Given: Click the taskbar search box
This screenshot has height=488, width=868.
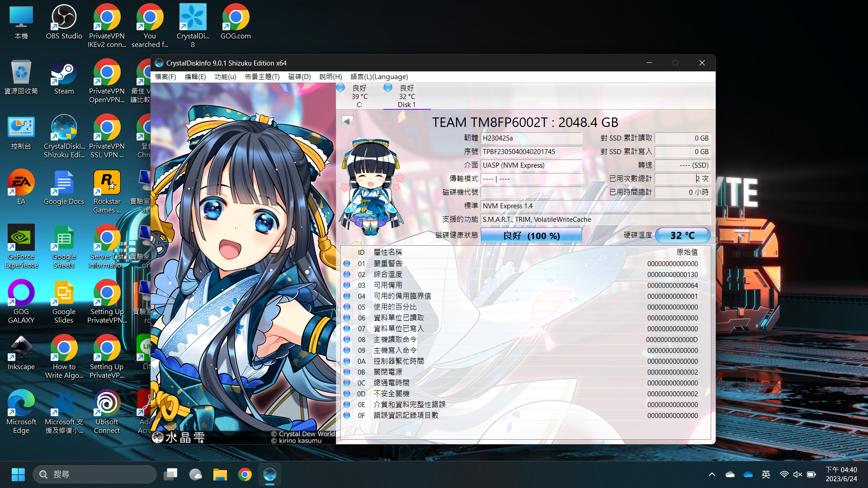Looking at the screenshot, I should [95, 474].
